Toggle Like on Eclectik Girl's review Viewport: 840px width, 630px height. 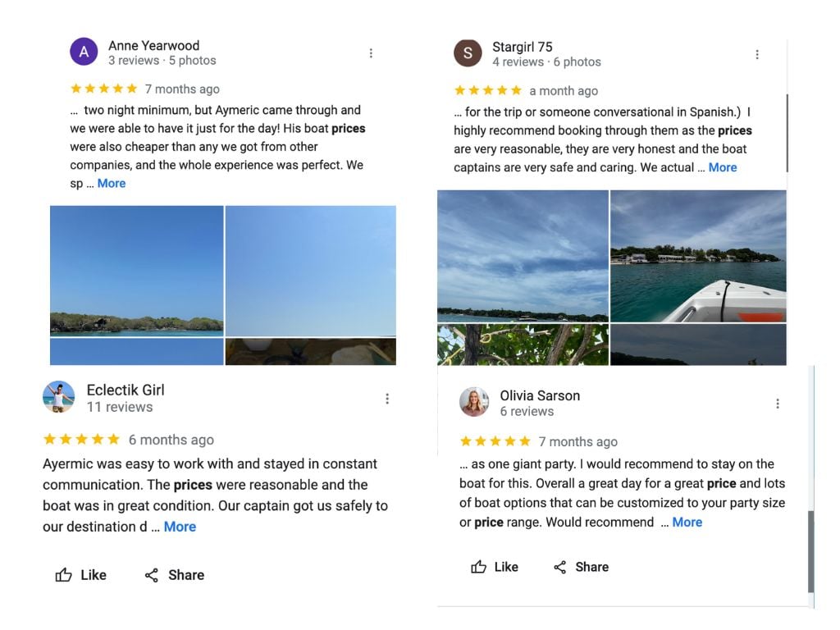(80, 575)
